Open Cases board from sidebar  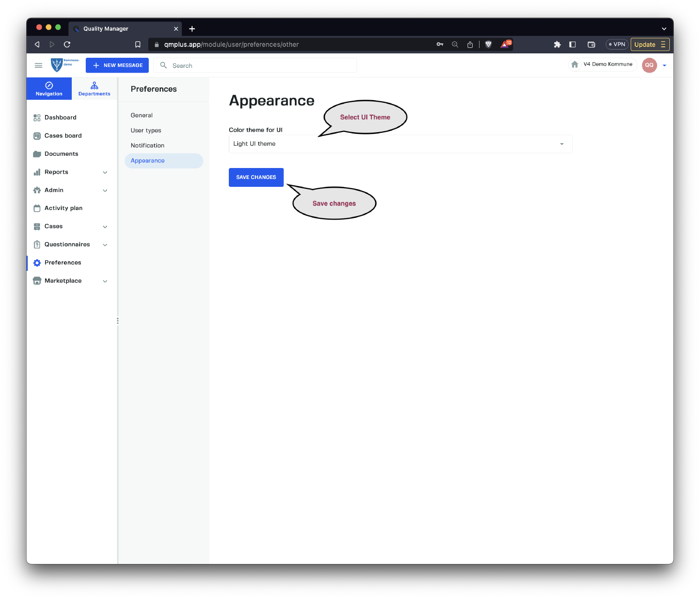tap(63, 136)
